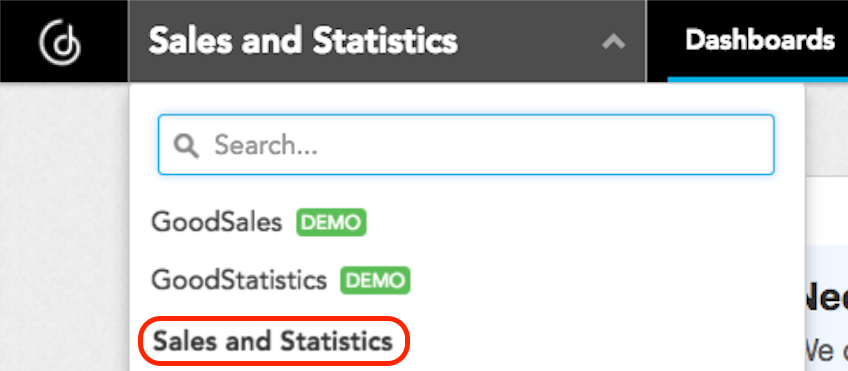
Task: Click the GoodData logo icon
Action: 60,41
